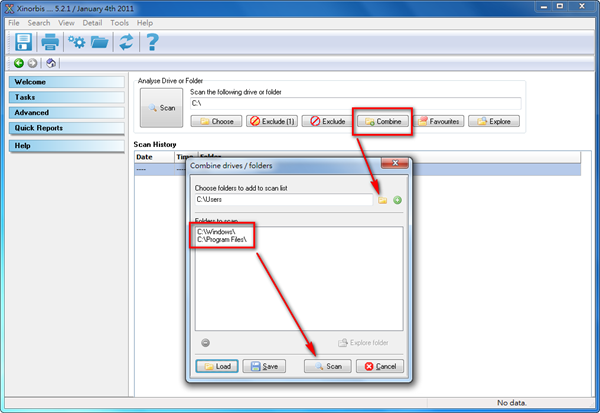Select C:\Windows\ in folders list
600x413 pixels.
tap(216, 232)
